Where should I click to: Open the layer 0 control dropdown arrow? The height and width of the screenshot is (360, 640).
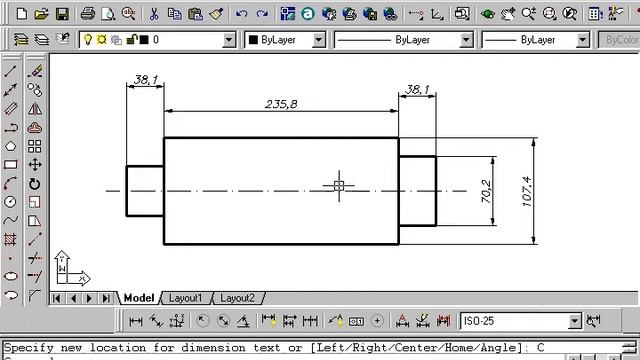pyautogui.click(x=229, y=40)
